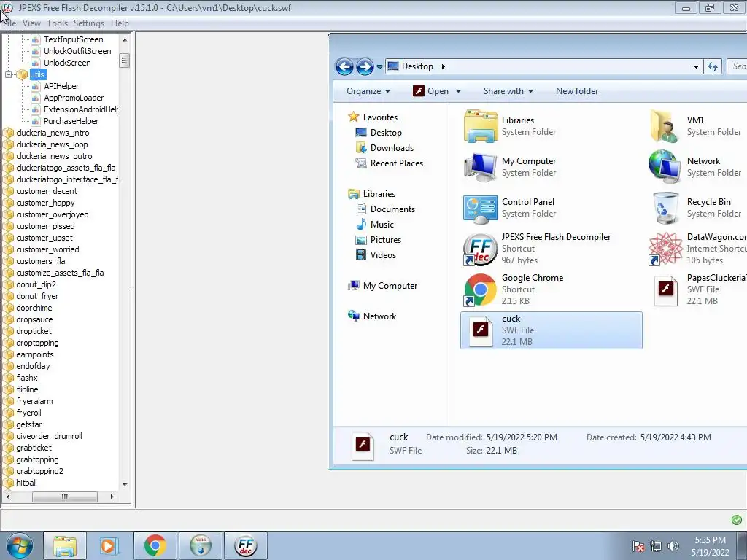Image resolution: width=747 pixels, height=560 pixels.
Task: Select the fryeralarm tree entry
Action: point(34,401)
